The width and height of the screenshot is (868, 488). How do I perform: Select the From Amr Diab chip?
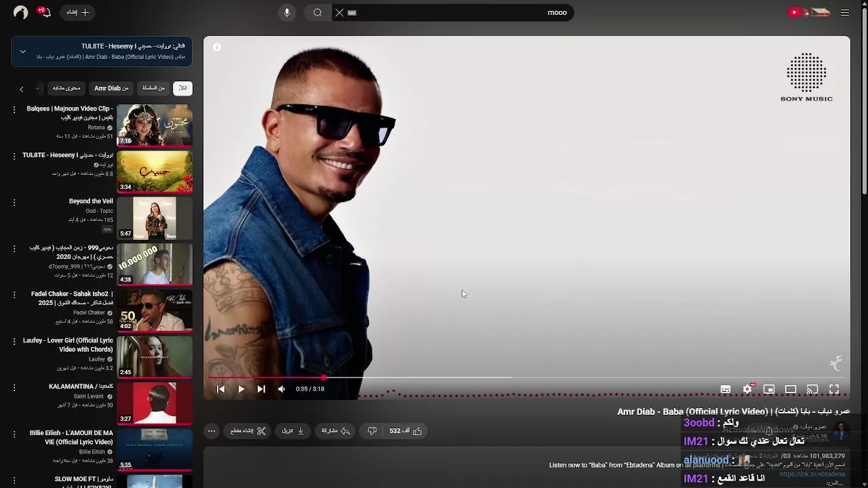[x=111, y=88]
